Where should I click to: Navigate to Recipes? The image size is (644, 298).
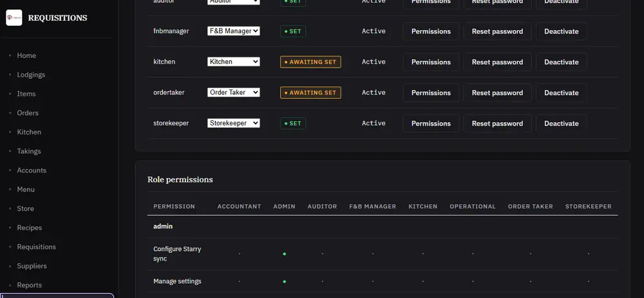(x=29, y=227)
